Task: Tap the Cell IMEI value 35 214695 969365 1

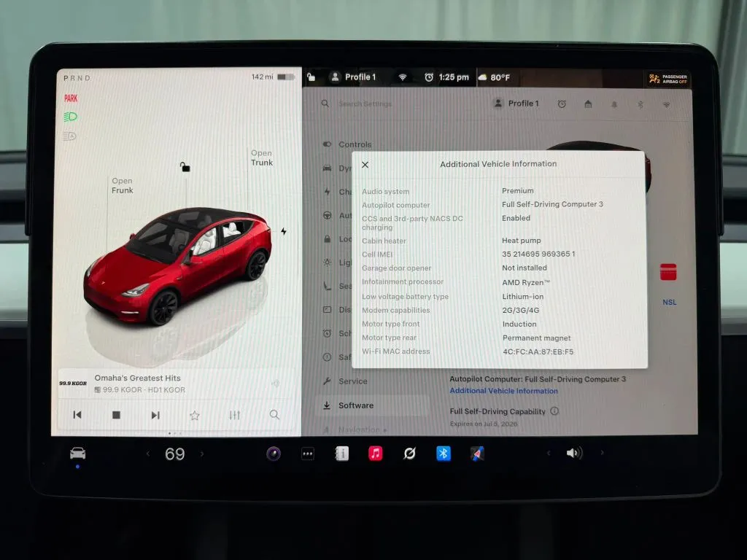Action: click(538, 254)
